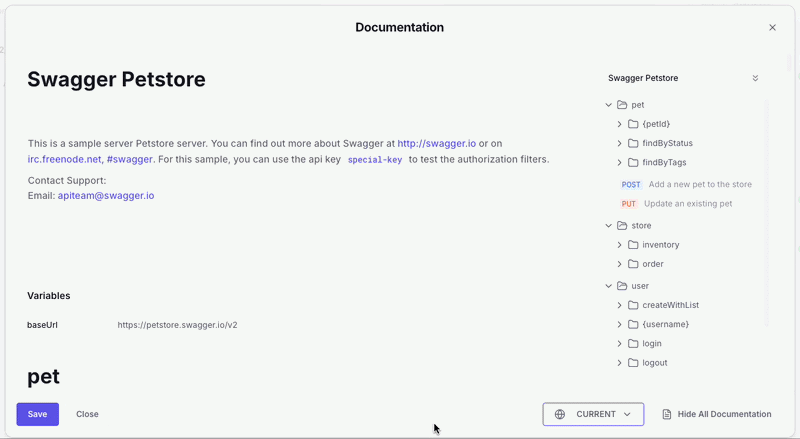The image size is (800, 439).
Task: Click the PUT method badge
Action: (x=629, y=204)
